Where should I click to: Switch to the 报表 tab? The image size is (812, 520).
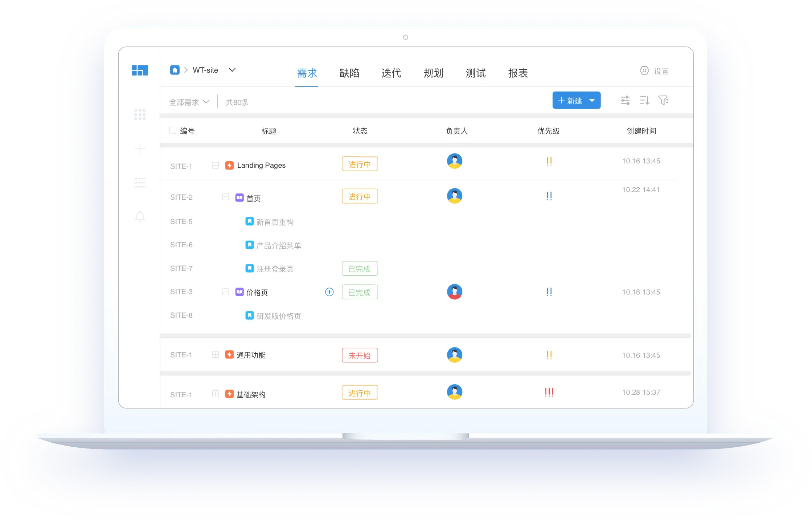click(x=518, y=73)
